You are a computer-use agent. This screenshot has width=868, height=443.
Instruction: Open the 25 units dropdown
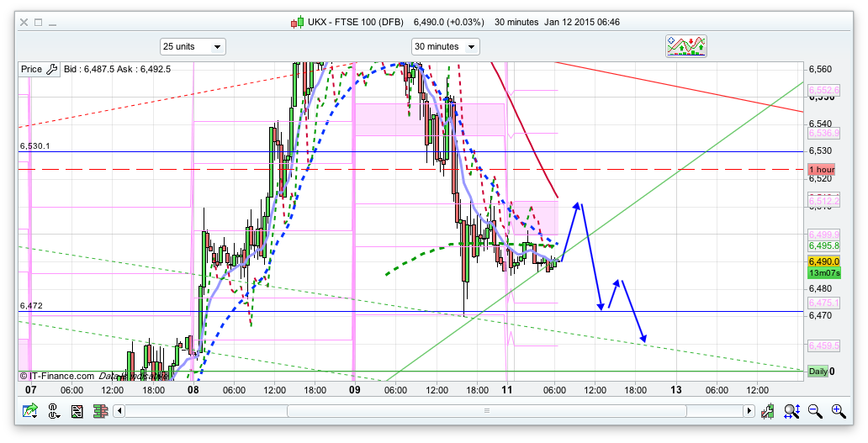pyautogui.click(x=193, y=47)
